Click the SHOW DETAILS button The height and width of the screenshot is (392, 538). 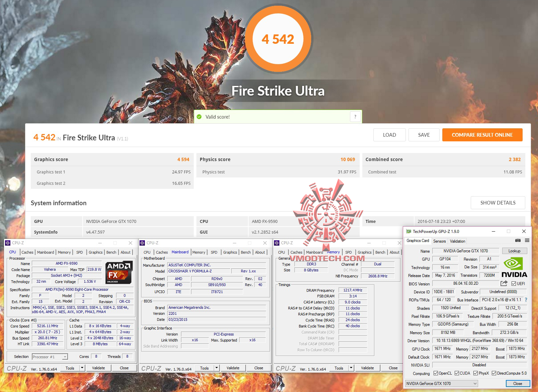[498, 203]
